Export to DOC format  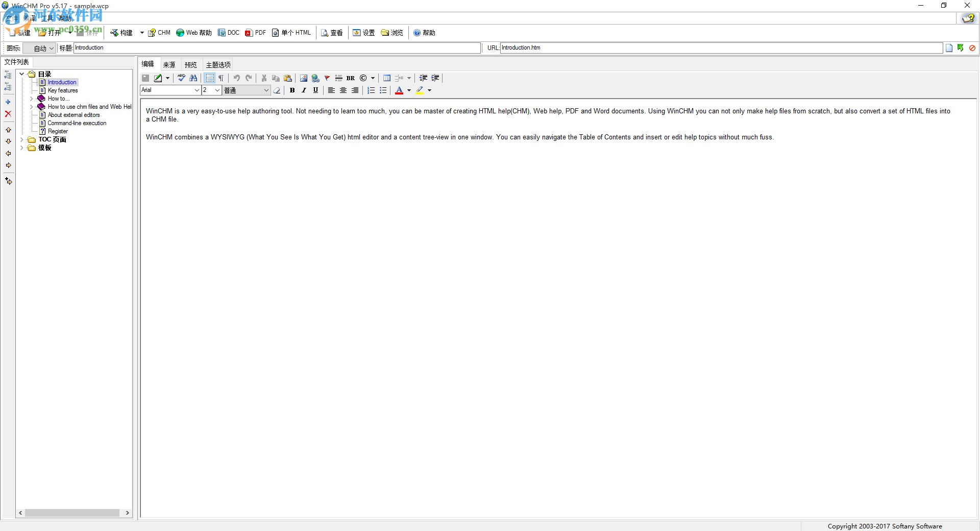228,33
